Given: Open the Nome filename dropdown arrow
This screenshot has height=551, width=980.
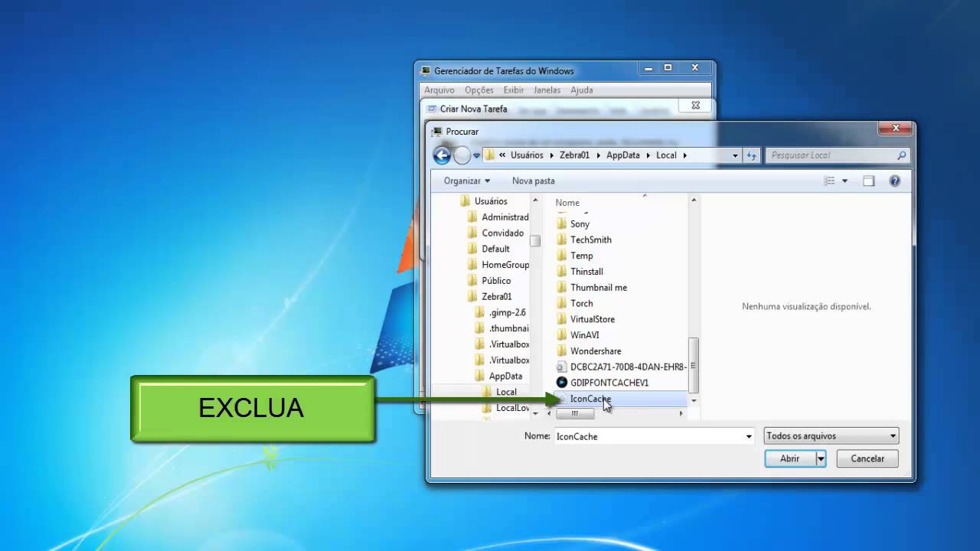Looking at the screenshot, I should [x=749, y=436].
